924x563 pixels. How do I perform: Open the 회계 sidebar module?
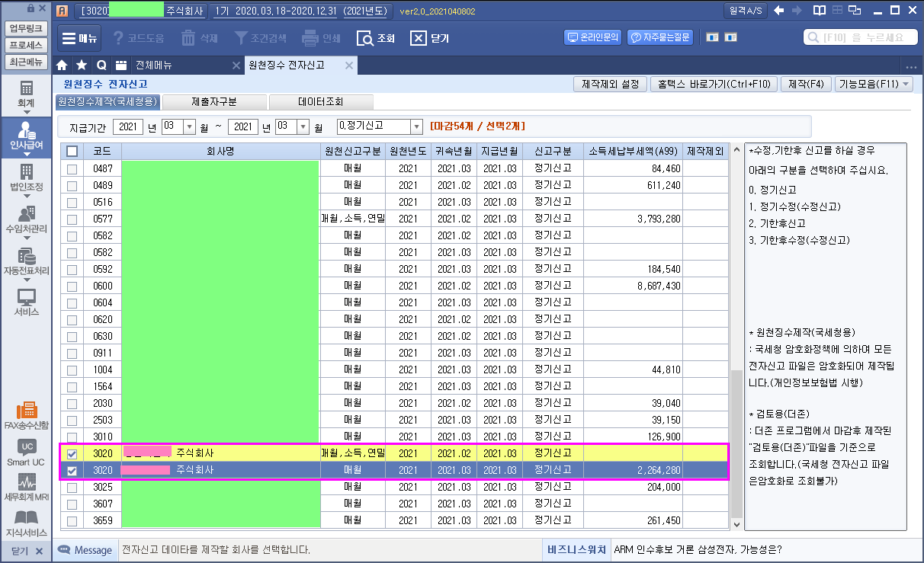pyautogui.click(x=27, y=94)
